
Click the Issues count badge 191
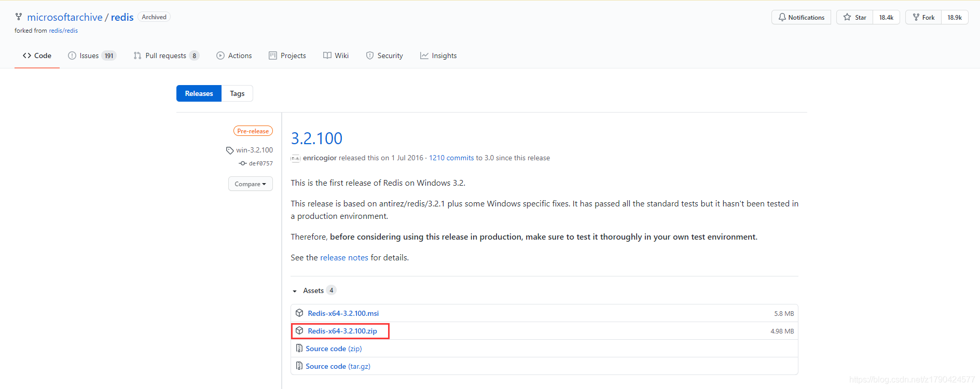click(x=109, y=55)
